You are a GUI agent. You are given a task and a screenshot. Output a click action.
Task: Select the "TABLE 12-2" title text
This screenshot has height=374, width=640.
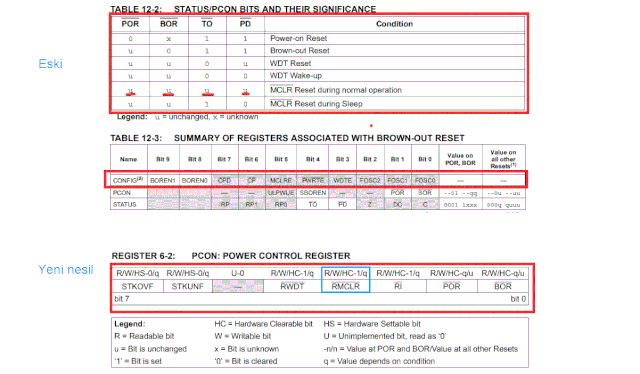pos(243,9)
